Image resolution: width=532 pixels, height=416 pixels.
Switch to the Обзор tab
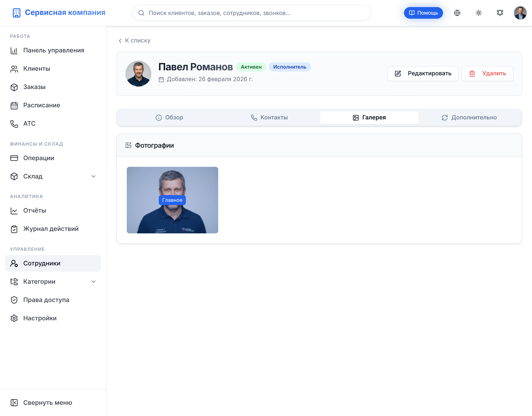click(169, 118)
